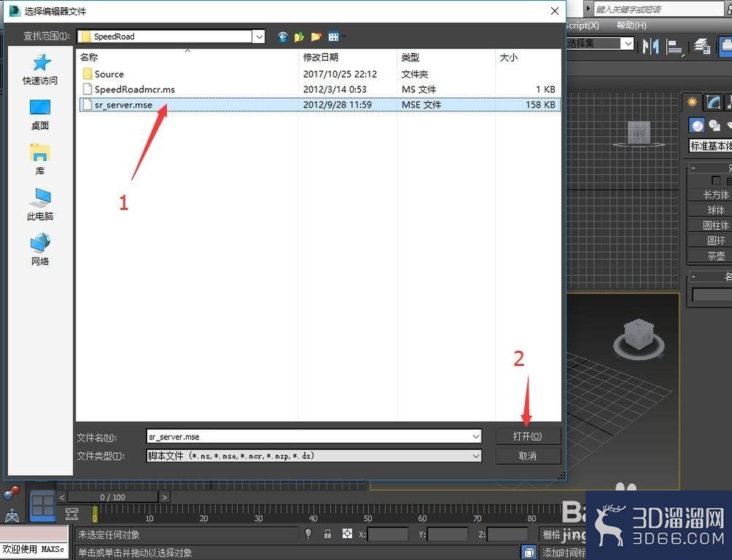Open the standard primitives dropdown
The image size is (732, 560).
(710, 146)
